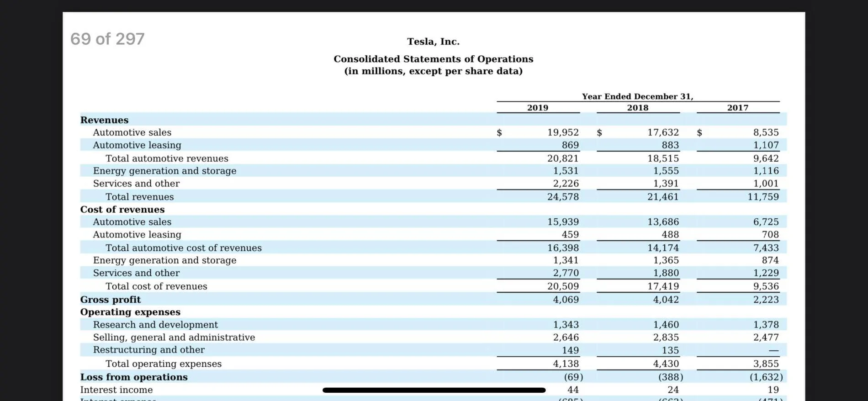868x401 pixels.
Task: Click the 18,515 value for 2018
Action: [663, 158]
